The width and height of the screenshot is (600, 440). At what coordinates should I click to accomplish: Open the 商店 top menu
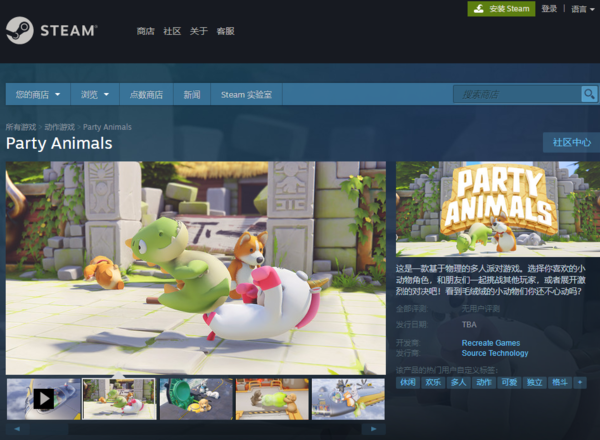pyautogui.click(x=145, y=31)
